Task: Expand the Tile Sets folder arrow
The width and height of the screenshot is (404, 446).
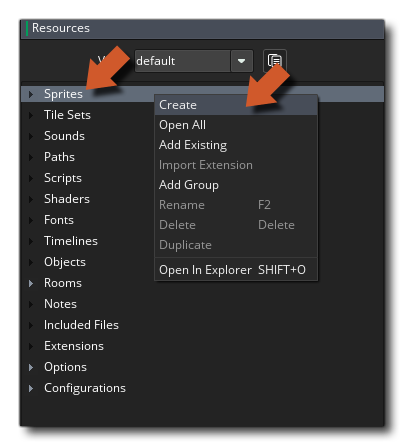Action: [31, 115]
